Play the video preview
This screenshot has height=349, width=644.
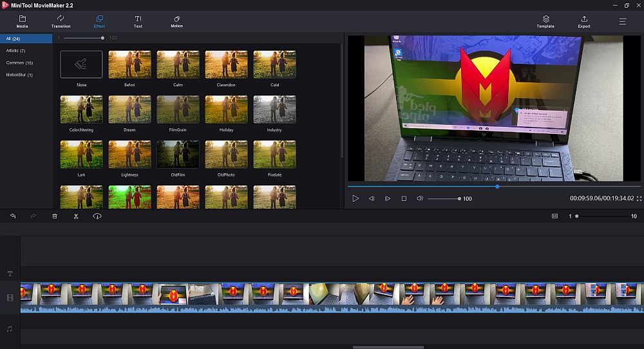tap(355, 198)
